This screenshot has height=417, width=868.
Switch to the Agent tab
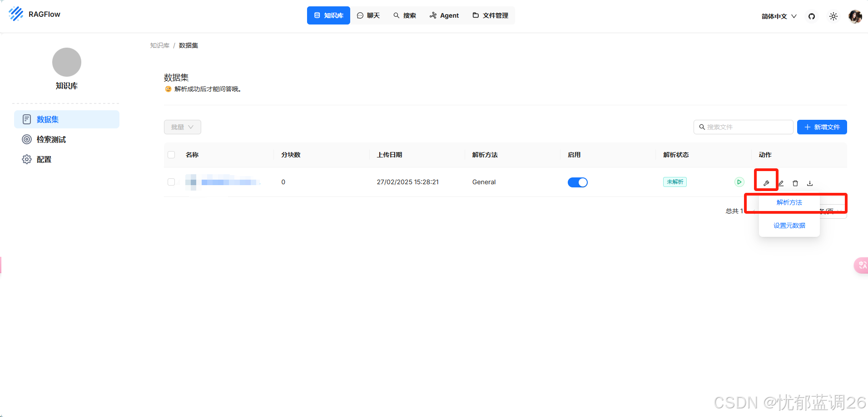444,15
